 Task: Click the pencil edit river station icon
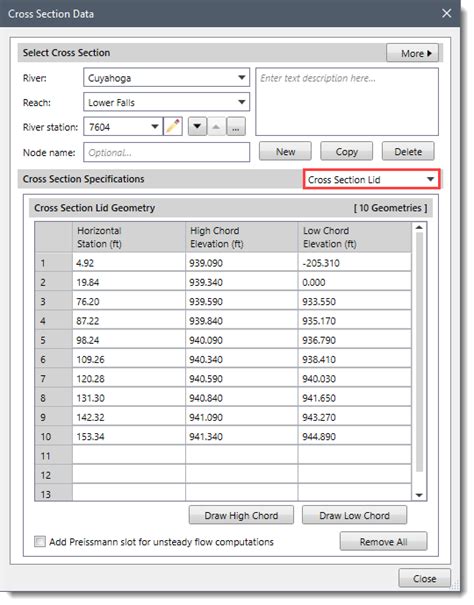pyautogui.click(x=173, y=127)
